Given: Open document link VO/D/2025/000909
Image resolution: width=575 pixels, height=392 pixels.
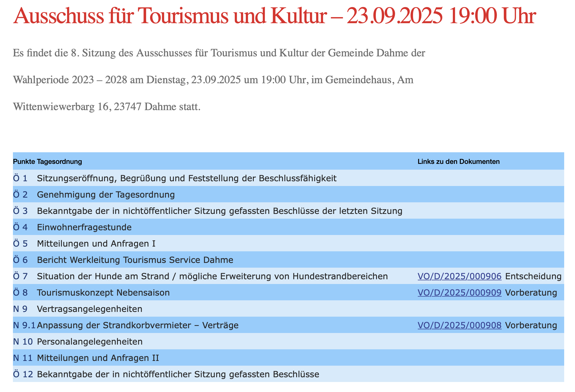Looking at the screenshot, I should 459,292.
